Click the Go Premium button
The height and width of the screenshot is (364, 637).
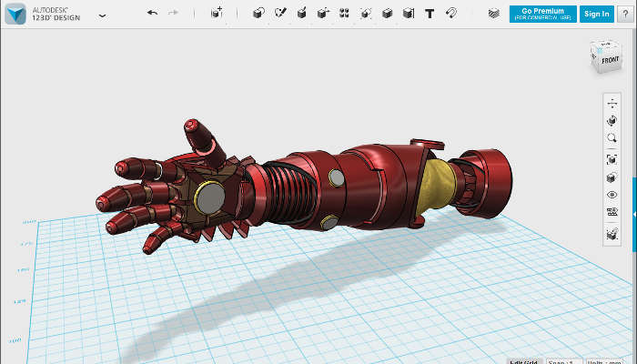[x=542, y=14]
